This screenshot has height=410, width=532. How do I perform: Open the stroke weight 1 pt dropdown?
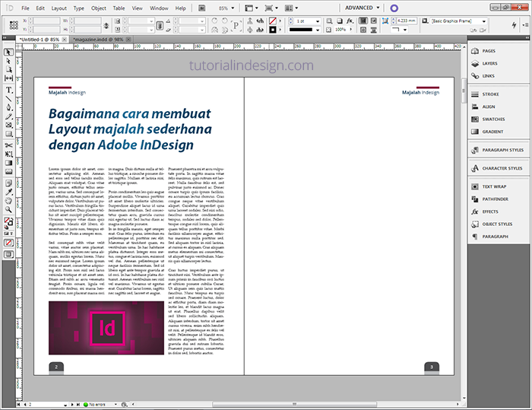318,21
